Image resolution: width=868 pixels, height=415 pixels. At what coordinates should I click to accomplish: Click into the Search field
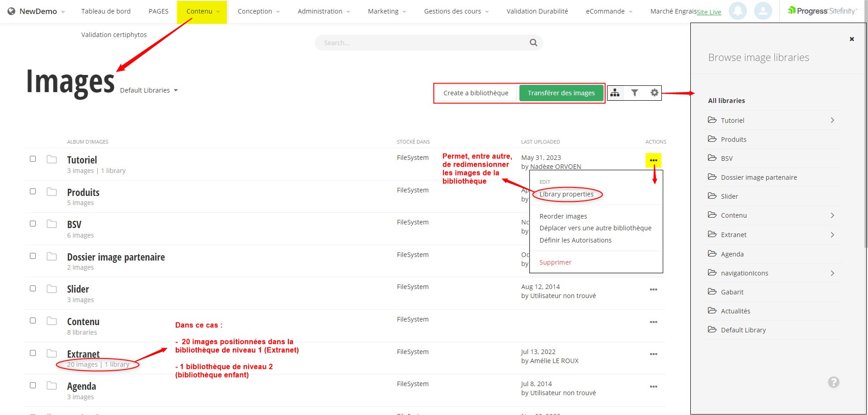pos(420,43)
